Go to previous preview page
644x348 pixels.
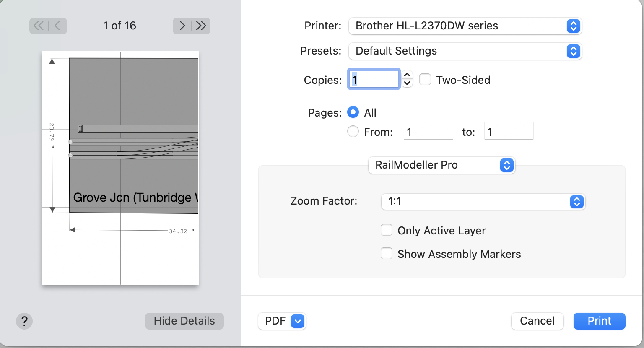58,26
